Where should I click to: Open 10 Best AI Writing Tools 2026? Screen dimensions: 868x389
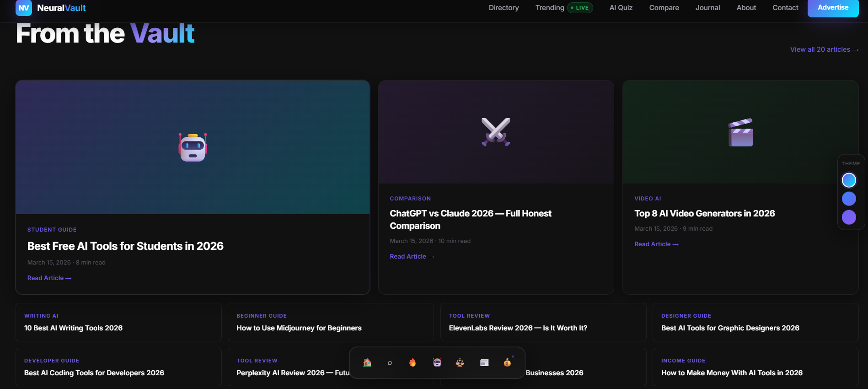73,328
